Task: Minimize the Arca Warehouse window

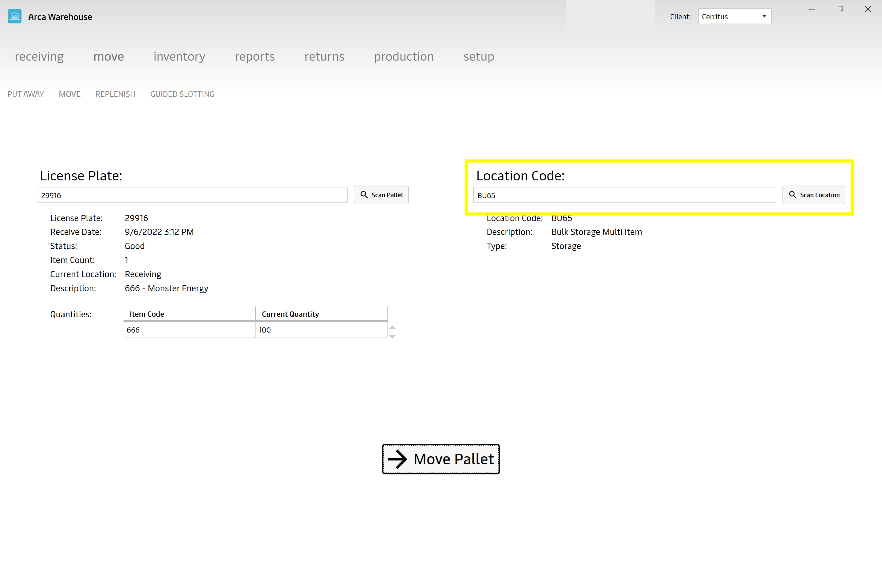Action: [812, 9]
